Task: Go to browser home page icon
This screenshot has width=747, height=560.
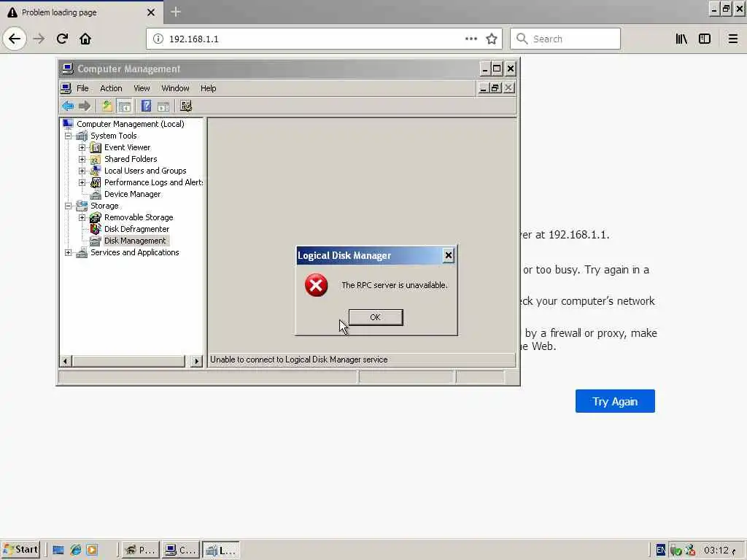Action: [85, 39]
